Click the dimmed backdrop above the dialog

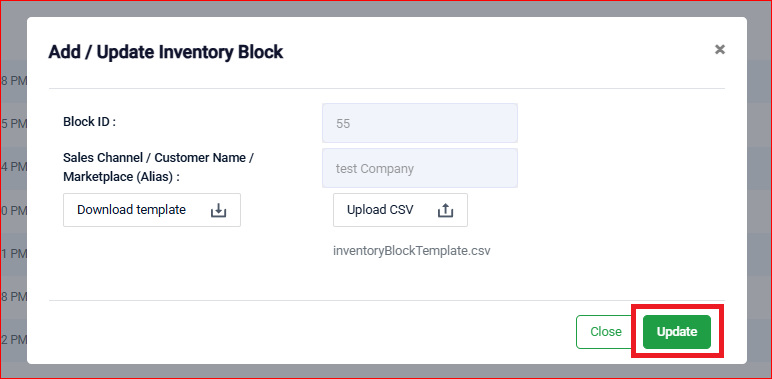point(386,9)
